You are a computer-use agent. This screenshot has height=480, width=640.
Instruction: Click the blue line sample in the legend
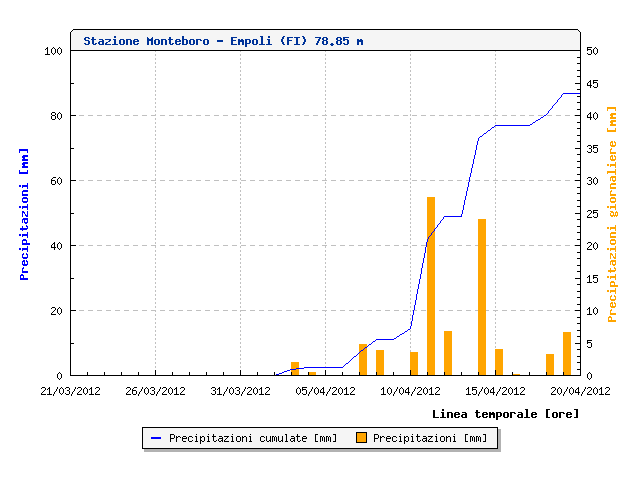[155, 438]
